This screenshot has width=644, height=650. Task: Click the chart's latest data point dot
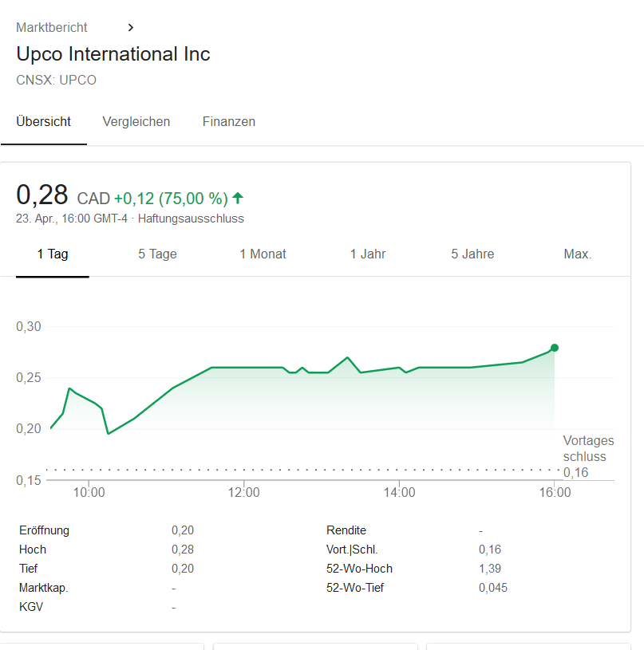[x=554, y=348]
